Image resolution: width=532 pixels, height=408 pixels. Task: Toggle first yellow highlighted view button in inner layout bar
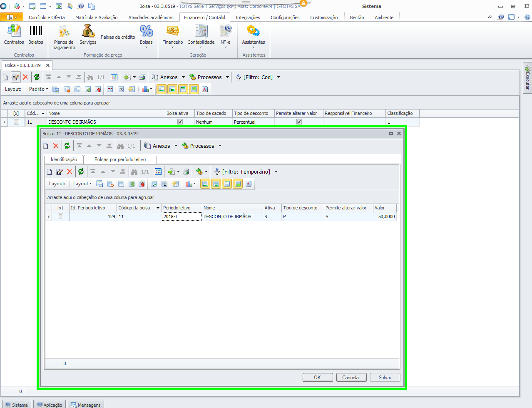(x=205, y=184)
